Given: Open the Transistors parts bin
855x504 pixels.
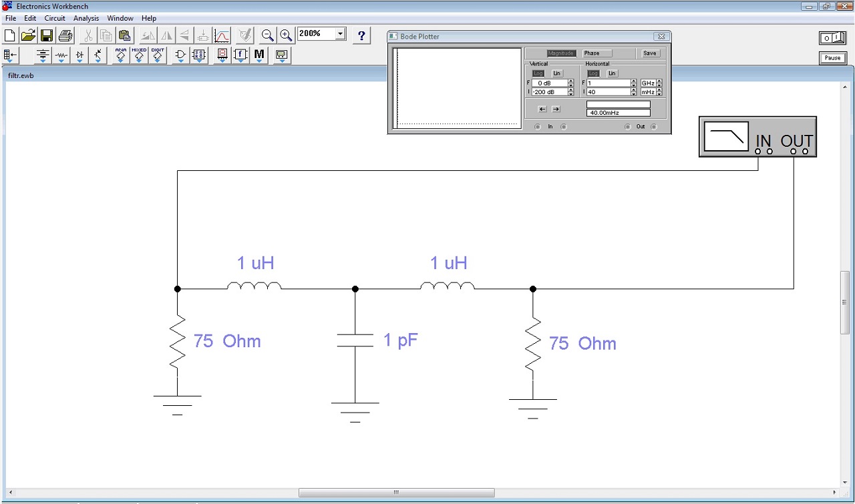Looking at the screenshot, I should (x=98, y=55).
